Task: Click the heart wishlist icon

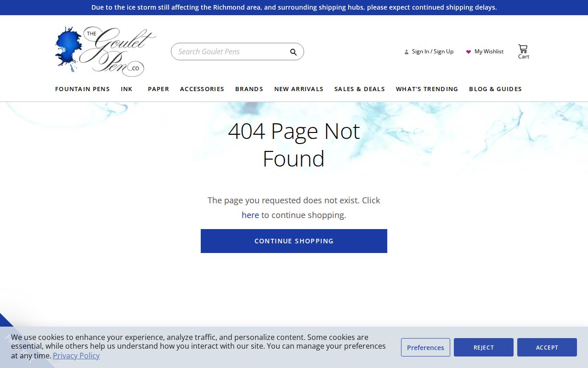Action: click(469, 52)
